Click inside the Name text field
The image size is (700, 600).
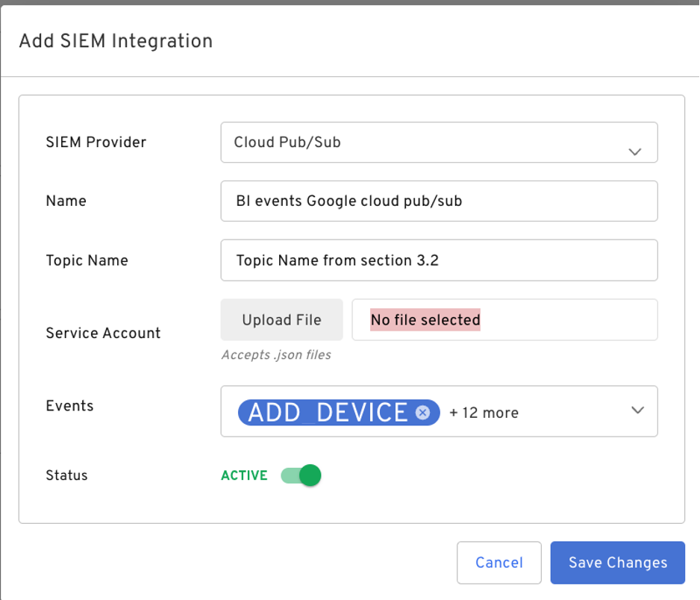[x=439, y=200]
